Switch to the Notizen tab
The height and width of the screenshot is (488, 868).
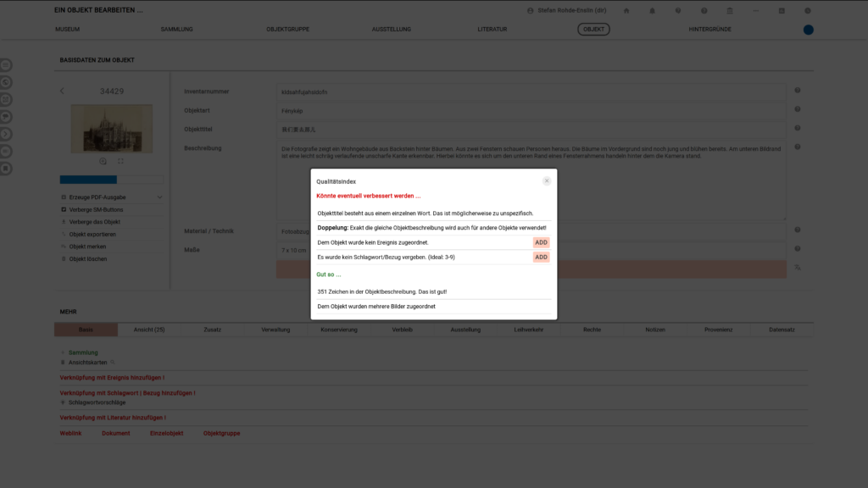(x=655, y=330)
